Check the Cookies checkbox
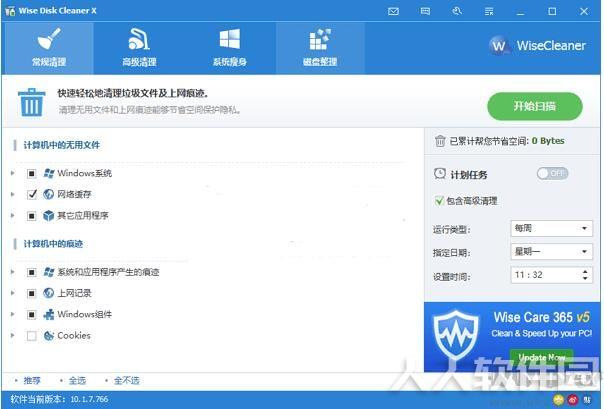 click(32, 336)
